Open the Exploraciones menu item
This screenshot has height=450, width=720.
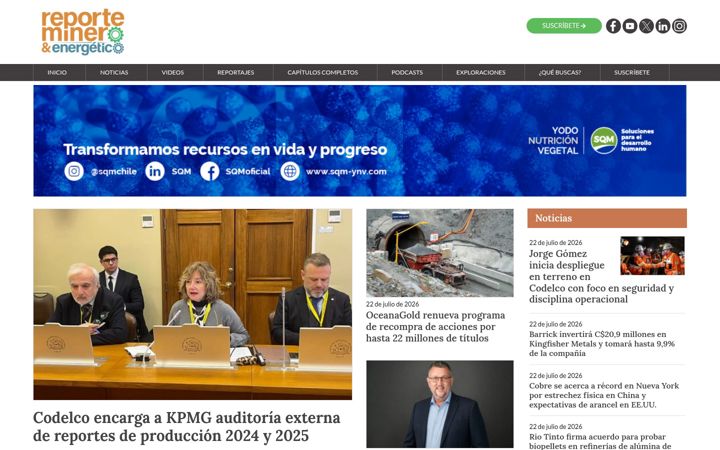pyautogui.click(x=481, y=73)
